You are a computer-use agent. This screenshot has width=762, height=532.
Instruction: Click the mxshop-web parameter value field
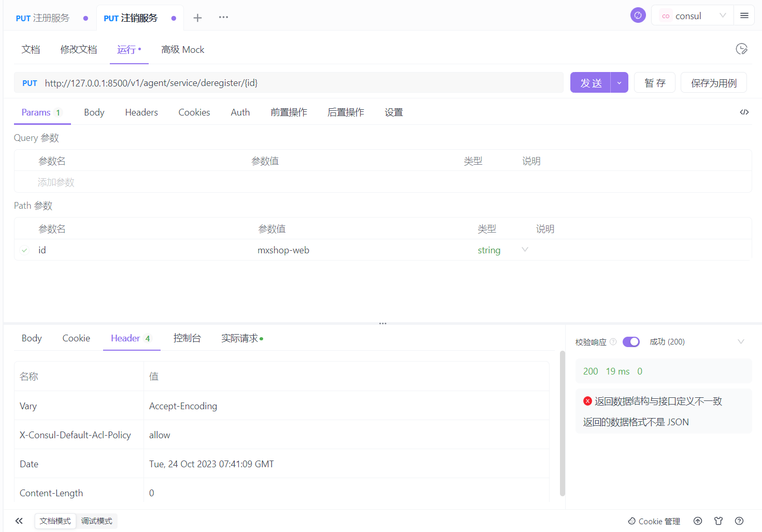tap(283, 250)
